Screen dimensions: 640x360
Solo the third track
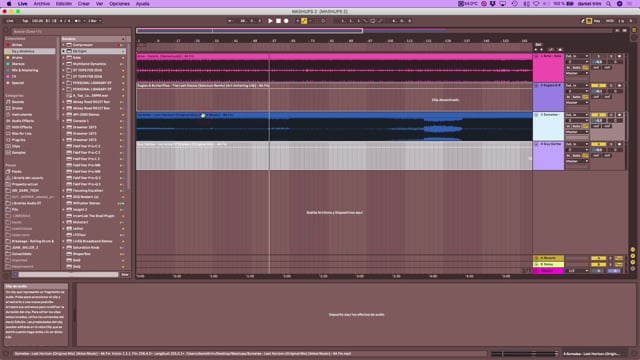tap(611, 115)
